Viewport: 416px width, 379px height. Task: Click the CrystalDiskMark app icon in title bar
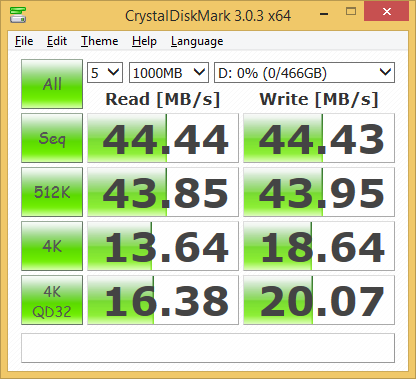point(18,15)
